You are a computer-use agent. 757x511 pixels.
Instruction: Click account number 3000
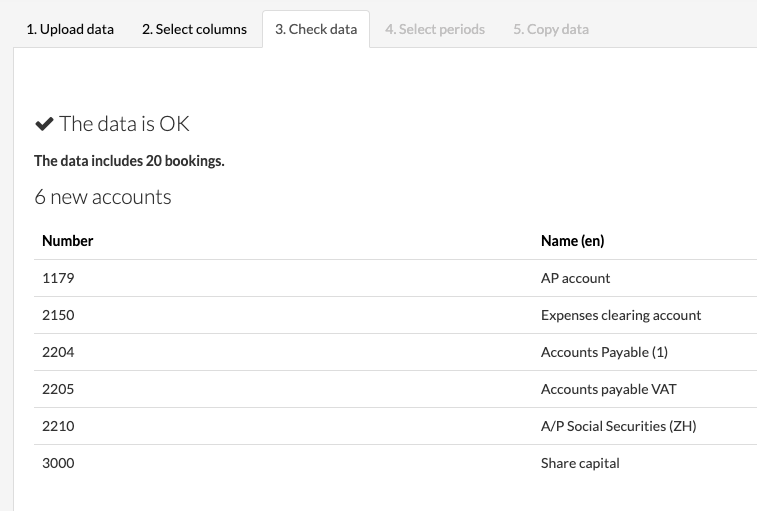coord(58,463)
